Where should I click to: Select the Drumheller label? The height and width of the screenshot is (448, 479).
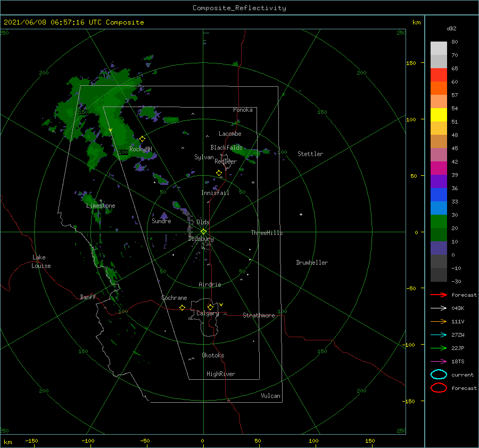click(x=312, y=263)
